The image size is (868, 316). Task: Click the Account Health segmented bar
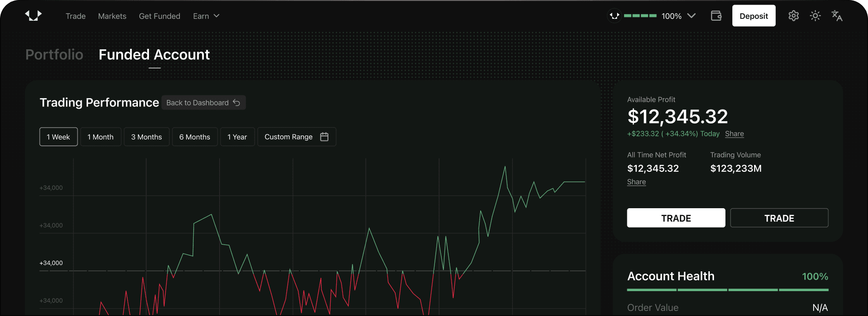[728, 290]
